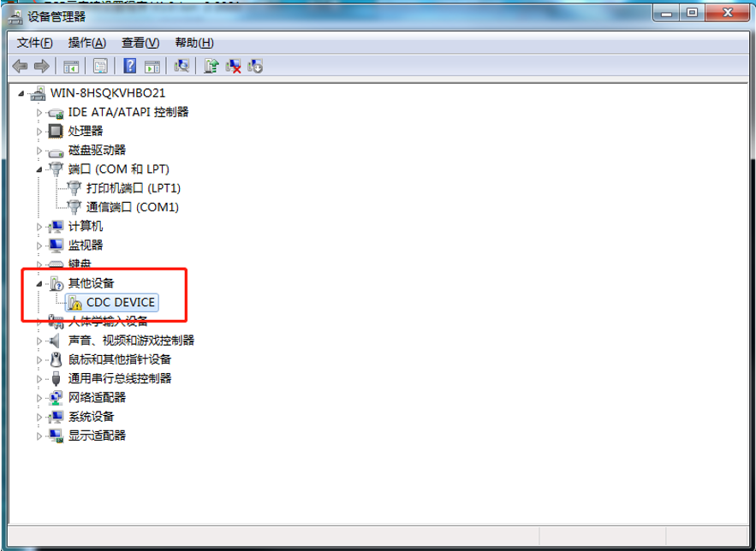The height and width of the screenshot is (551, 756).
Task: Select 通信端口 (COM1) device
Action: (x=132, y=207)
